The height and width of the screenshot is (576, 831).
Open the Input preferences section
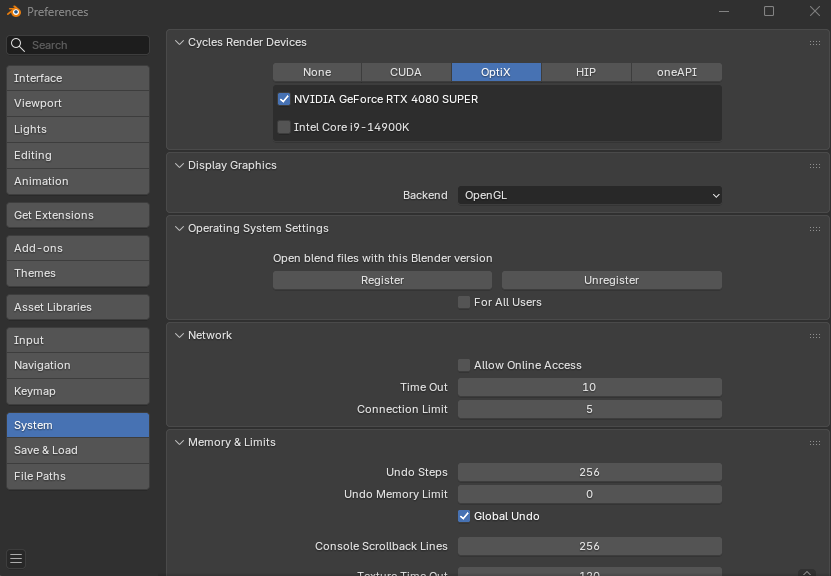coord(78,340)
